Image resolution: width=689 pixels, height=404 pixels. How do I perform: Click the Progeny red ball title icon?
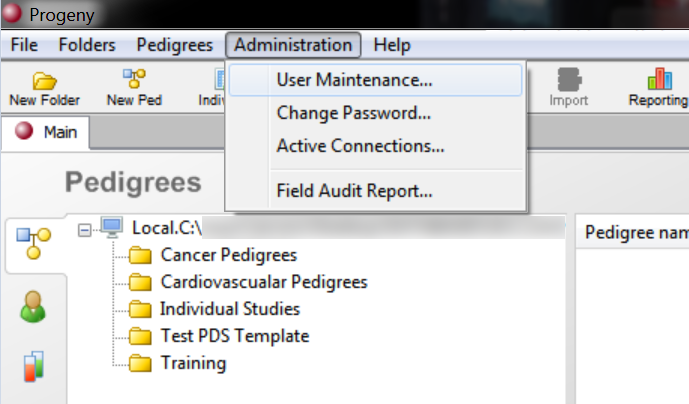point(12,13)
